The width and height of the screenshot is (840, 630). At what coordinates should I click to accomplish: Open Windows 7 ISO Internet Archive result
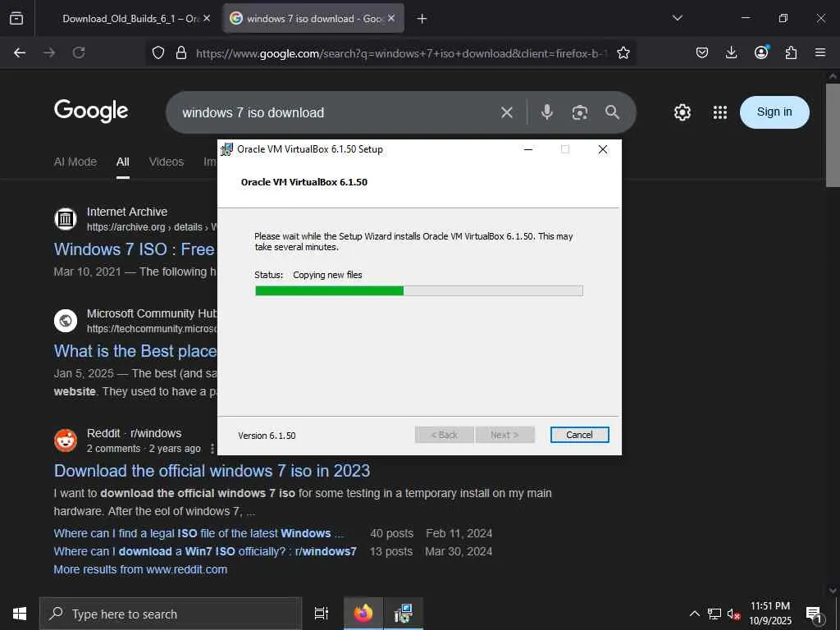pyautogui.click(x=135, y=249)
